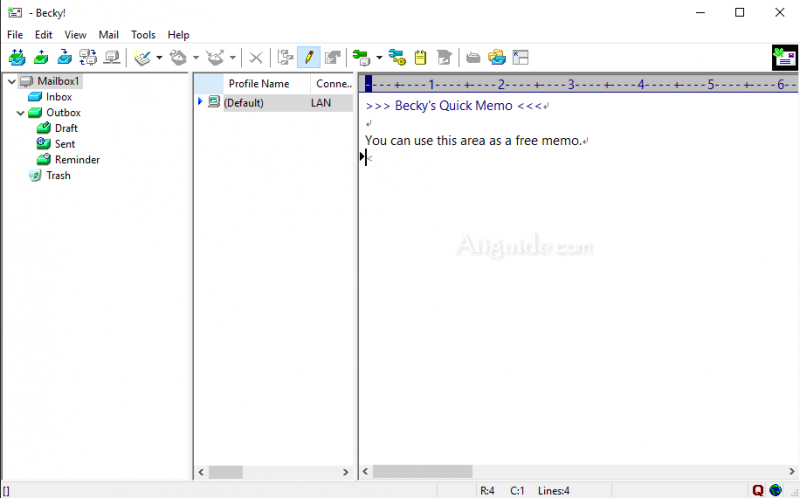
Task: Open dropdown arrow next to reply icon
Action: pyautogui.click(x=196, y=58)
